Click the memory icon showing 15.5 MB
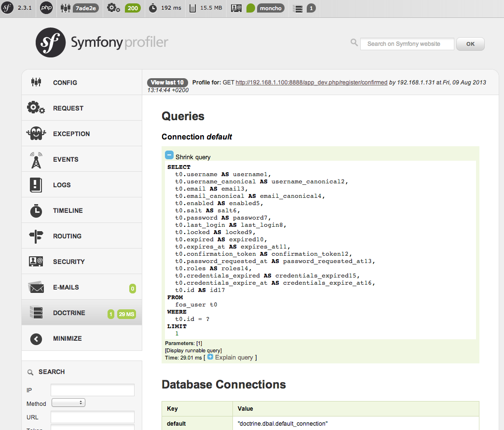The height and width of the screenshot is (430, 504). pos(193,8)
